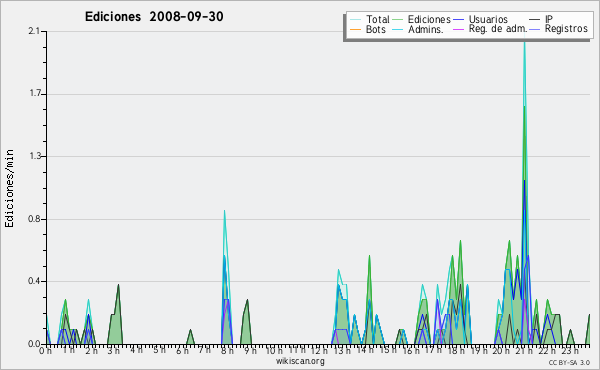This screenshot has height=370, width=600.
Task: Click the chart title Ediciones 2008-09-30
Action: 154,16
